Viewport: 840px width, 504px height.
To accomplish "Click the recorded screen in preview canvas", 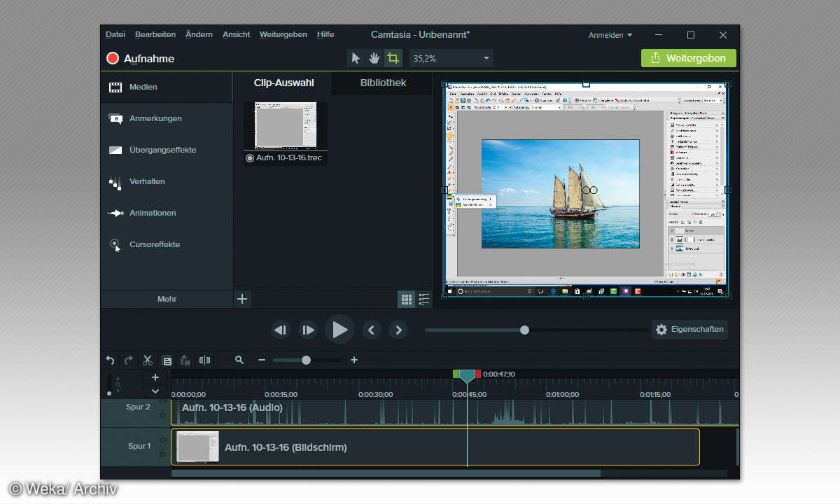I will (586, 190).
